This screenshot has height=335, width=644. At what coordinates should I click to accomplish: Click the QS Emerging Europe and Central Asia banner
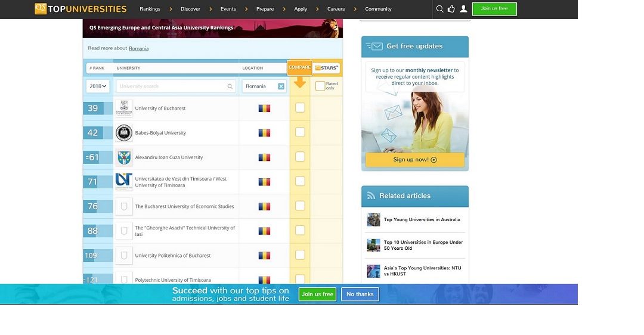coord(213,29)
